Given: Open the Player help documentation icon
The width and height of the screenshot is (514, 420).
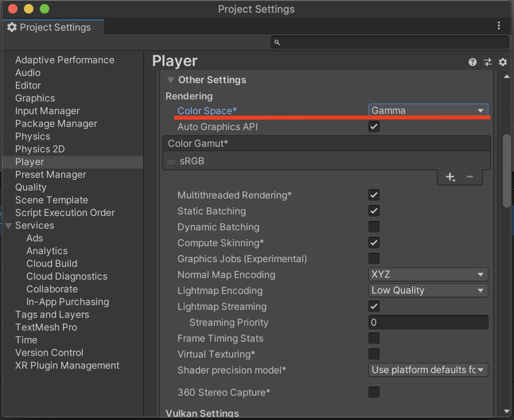Looking at the screenshot, I should tap(472, 62).
